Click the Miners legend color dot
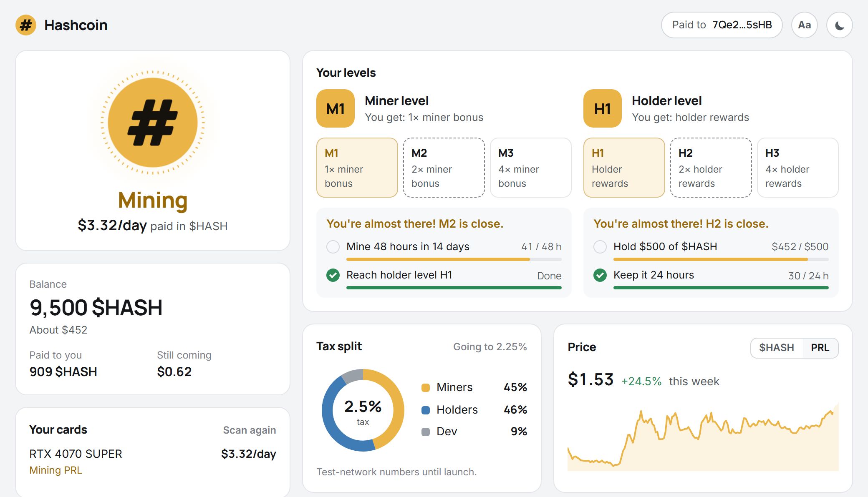 click(426, 388)
